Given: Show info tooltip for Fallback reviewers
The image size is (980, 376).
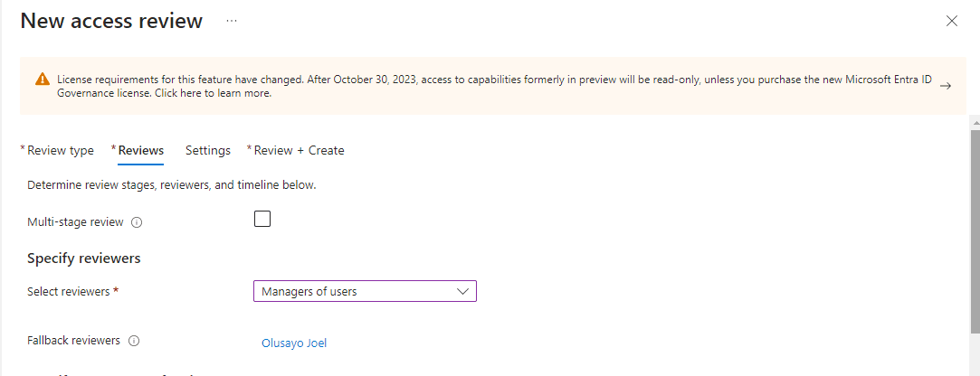Looking at the screenshot, I should coord(134,341).
